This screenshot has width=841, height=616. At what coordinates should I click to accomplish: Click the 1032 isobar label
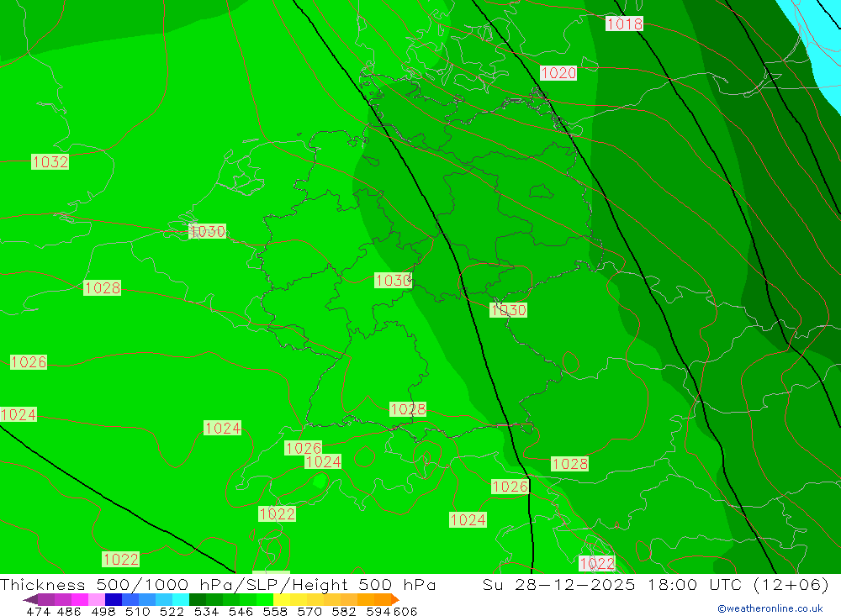(x=50, y=162)
